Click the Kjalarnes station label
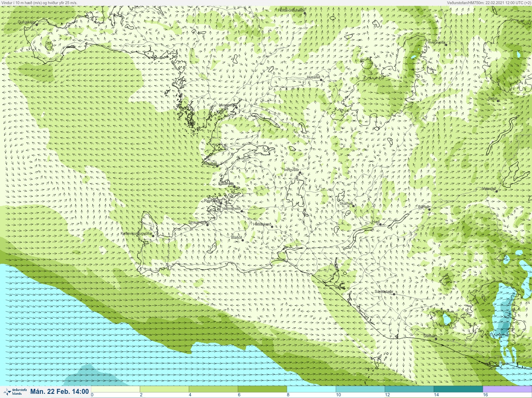 pos(226,184)
